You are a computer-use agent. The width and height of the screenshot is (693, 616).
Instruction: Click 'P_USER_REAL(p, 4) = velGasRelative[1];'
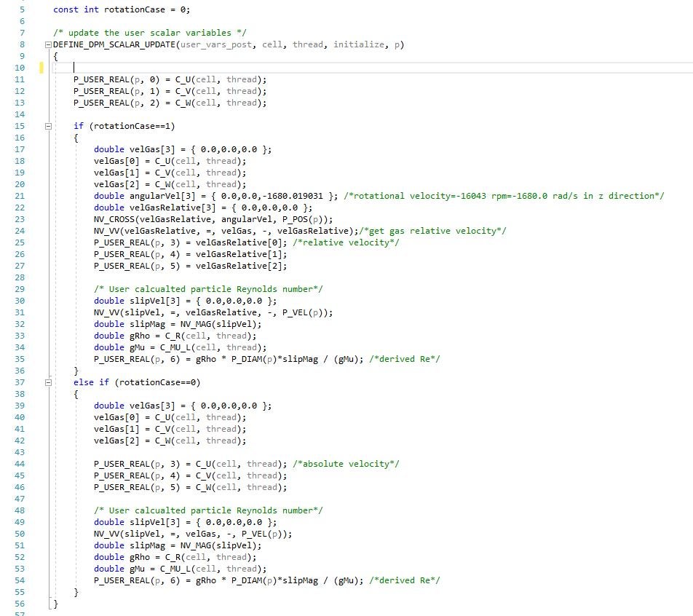191,254
